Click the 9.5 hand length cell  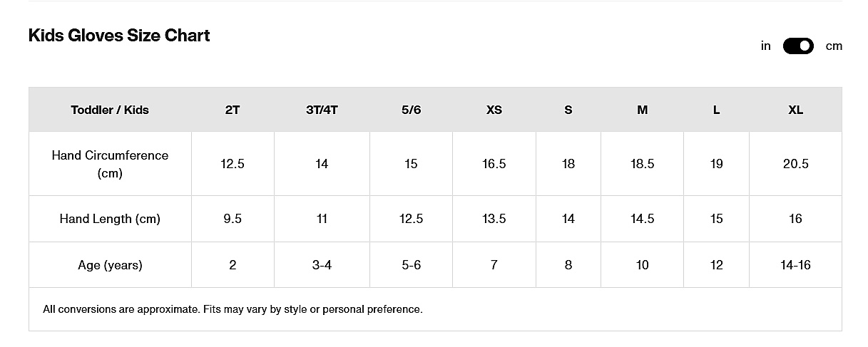coord(233,219)
